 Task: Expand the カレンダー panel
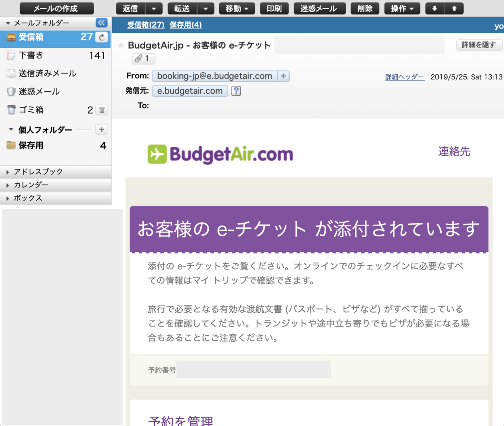pyautogui.click(x=55, y=185)
